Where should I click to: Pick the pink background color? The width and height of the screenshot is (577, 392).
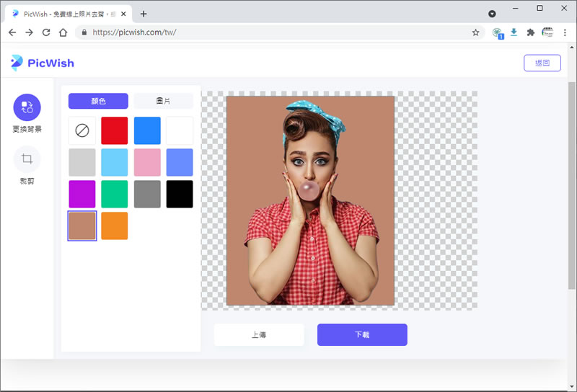(x=147, y=162)
